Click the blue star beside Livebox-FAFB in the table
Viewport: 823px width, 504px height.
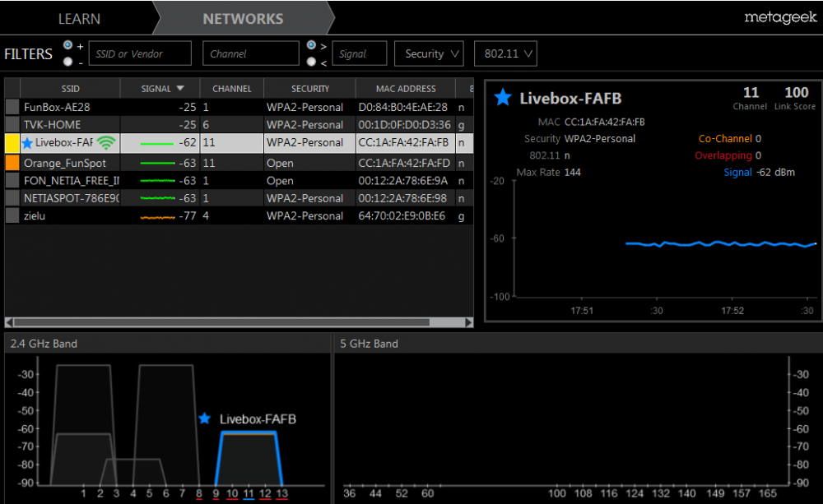[27, 143]
